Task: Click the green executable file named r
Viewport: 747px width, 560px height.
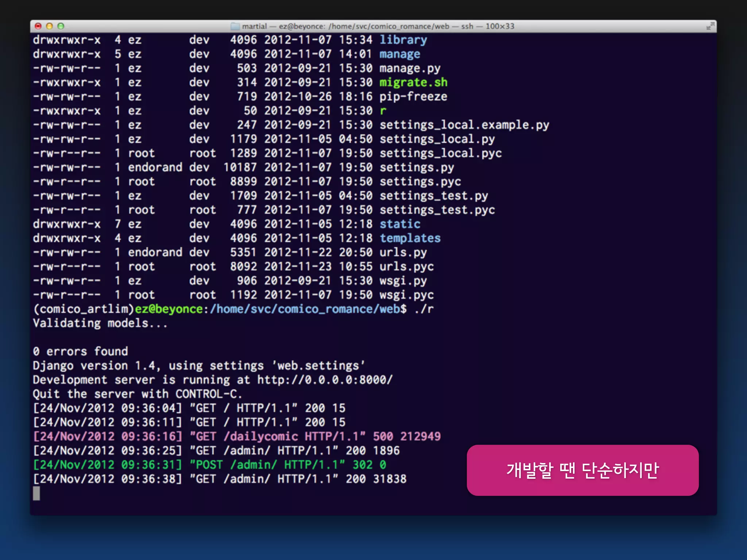Action: click(x=383, y=111)
